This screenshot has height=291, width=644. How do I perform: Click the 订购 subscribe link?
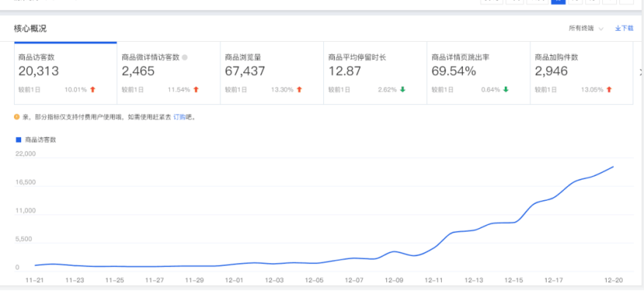179,117
